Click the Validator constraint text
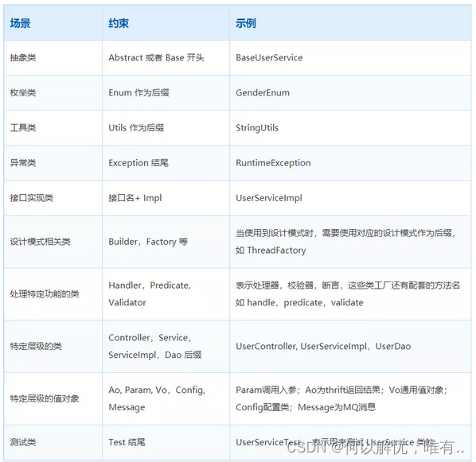Image resolution: width=476 pixels, height=462 pixels. point(127,302)
